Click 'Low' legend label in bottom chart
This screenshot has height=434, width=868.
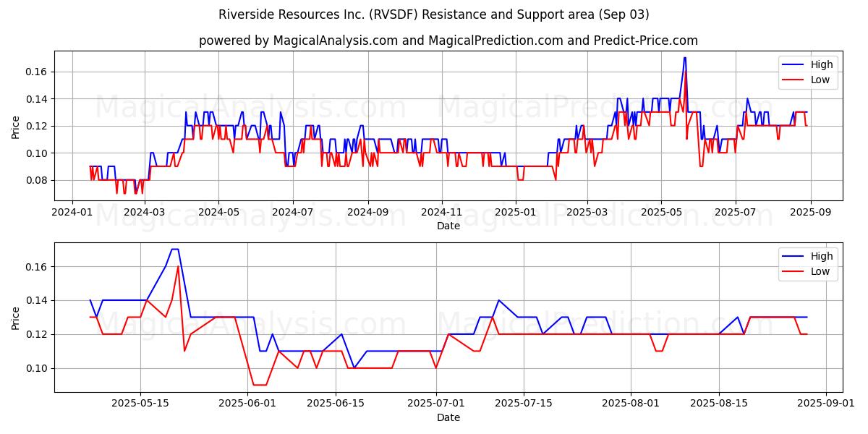820,271
